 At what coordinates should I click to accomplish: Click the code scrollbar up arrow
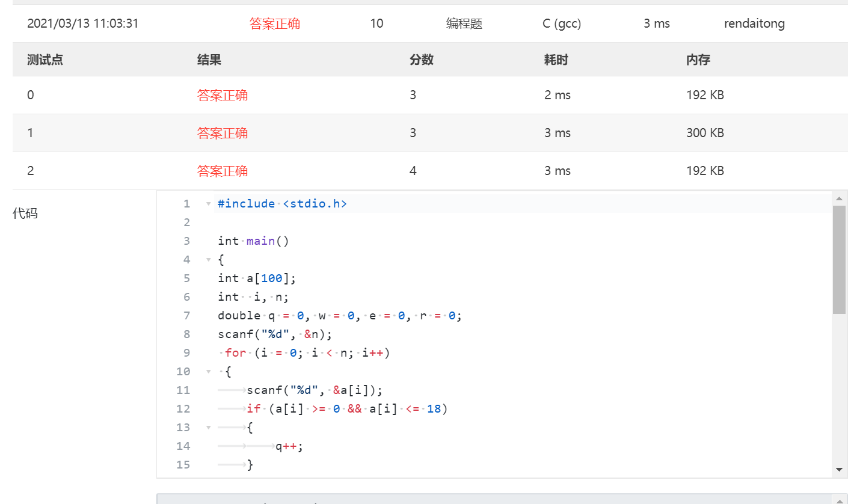(x=839, y=198)
